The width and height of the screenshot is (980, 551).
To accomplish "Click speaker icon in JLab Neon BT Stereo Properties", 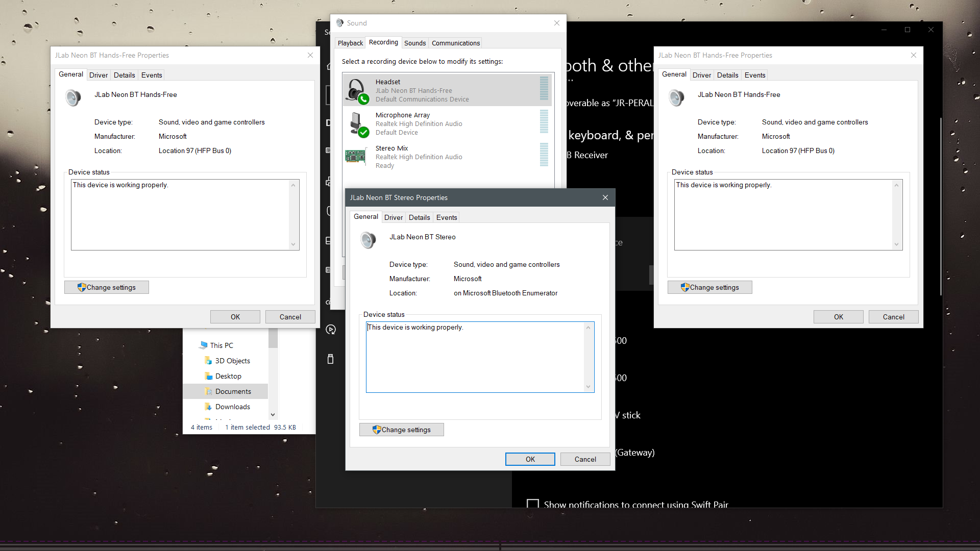I will click(368, 240).
